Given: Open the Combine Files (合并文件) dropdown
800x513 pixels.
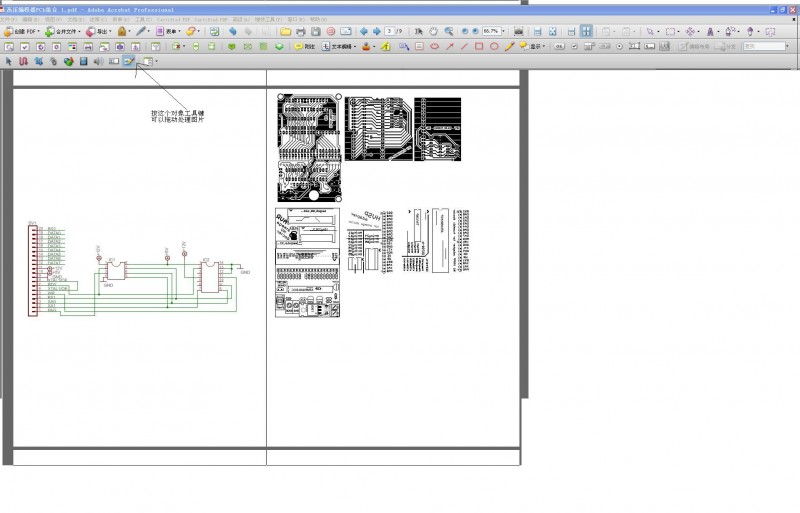Looking at the screenshot, I should point(63,32).
